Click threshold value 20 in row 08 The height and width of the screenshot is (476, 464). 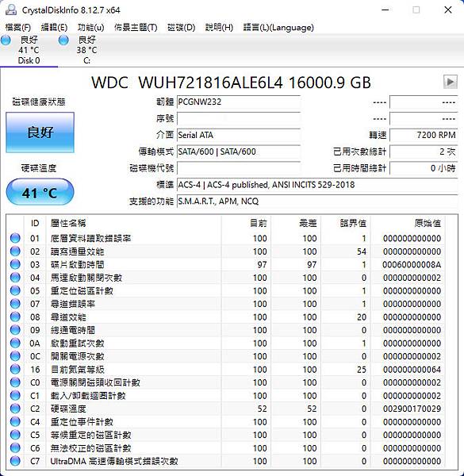coord(362,317)
